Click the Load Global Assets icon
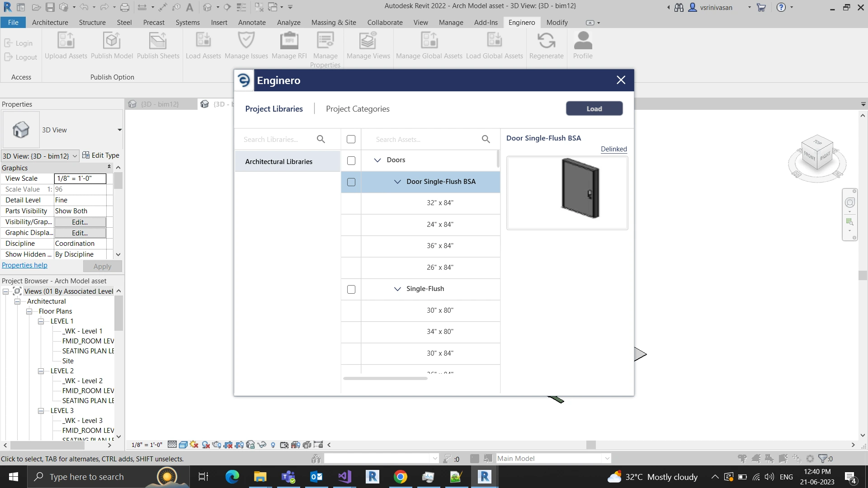The image size is (868, 488). pyautogui.click(x=494, y=41)
